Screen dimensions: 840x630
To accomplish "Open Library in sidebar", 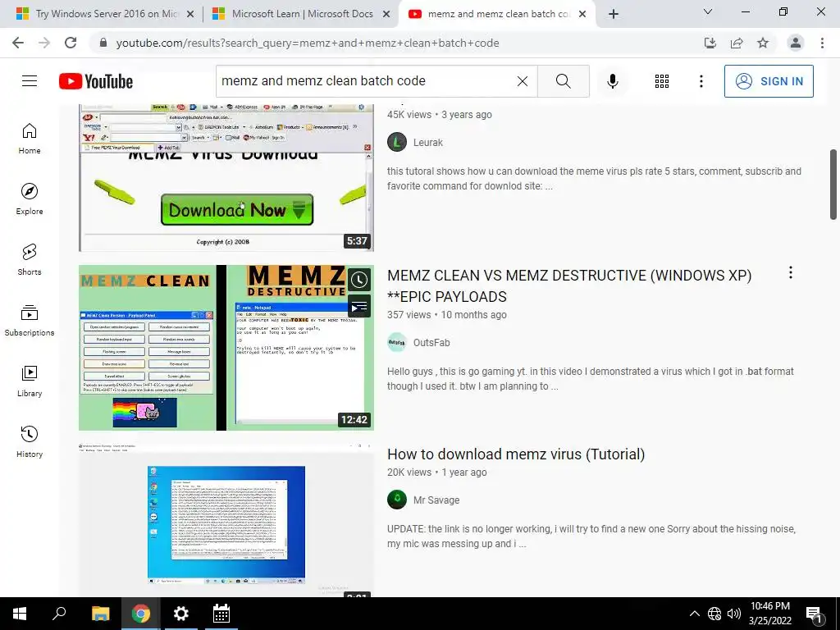I will coord(30,381).
